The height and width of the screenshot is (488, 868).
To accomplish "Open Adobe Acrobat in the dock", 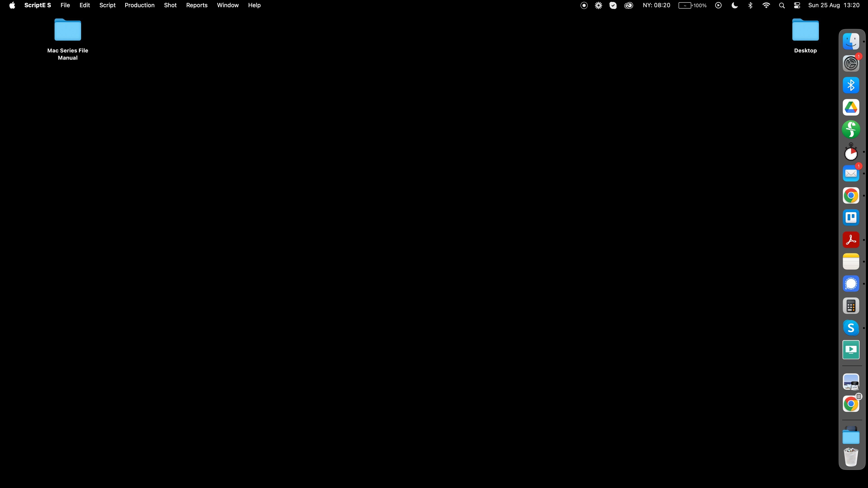I will [851, 240].
